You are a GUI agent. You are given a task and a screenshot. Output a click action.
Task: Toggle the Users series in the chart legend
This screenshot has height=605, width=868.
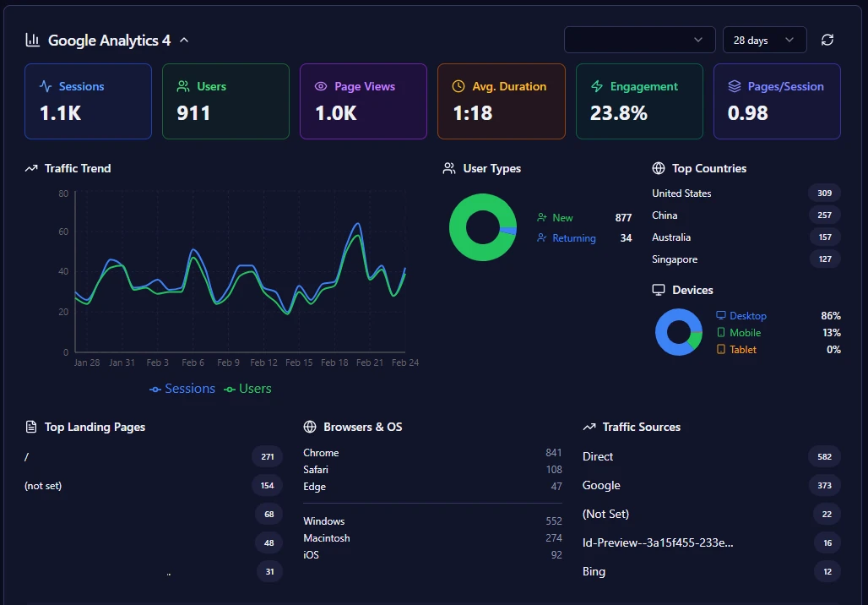pos(247,389)
